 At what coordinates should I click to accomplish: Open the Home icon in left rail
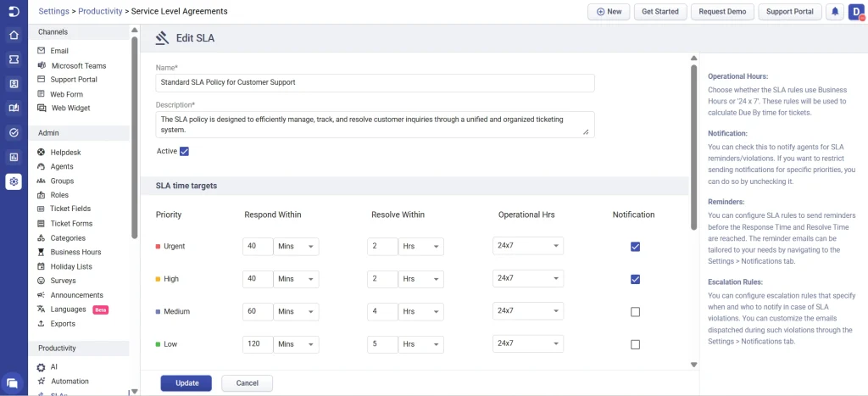tap(14, 36)
